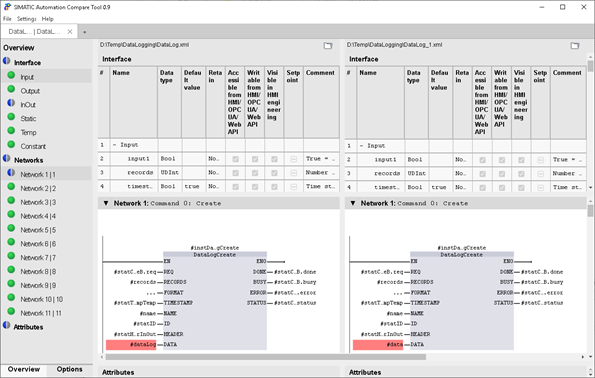Click the green status dot beside Input
Viewport: 595px width, 378px height.
[x=11, y=76]
